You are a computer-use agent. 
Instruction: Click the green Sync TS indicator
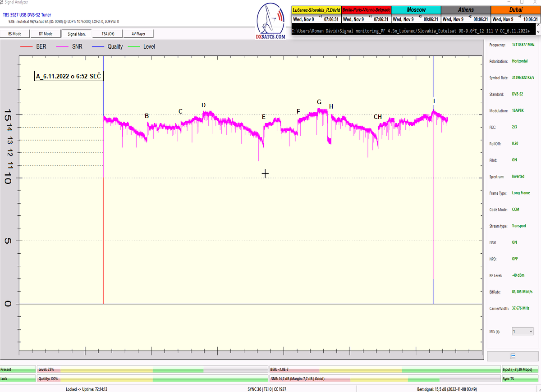[519, 379]
